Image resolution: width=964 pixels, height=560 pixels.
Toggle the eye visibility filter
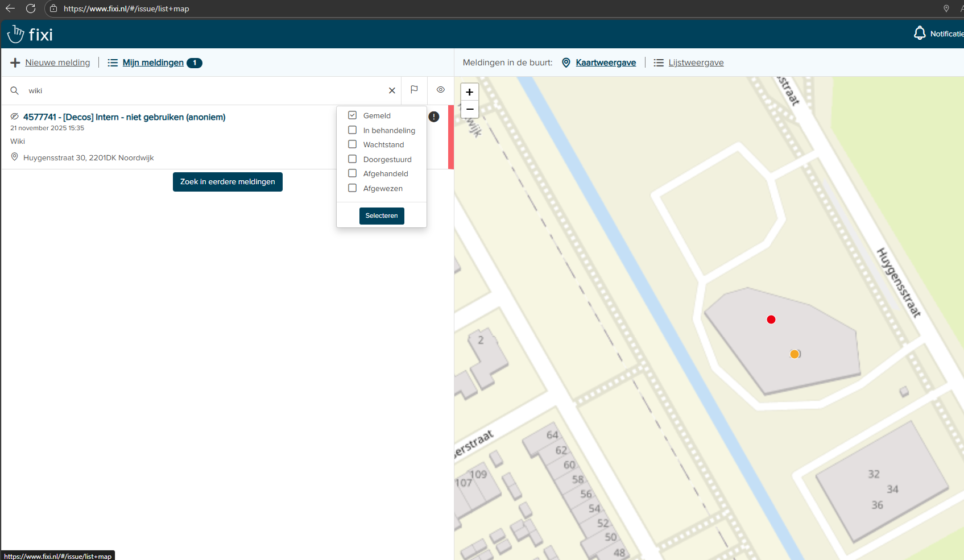click(441, 90)
